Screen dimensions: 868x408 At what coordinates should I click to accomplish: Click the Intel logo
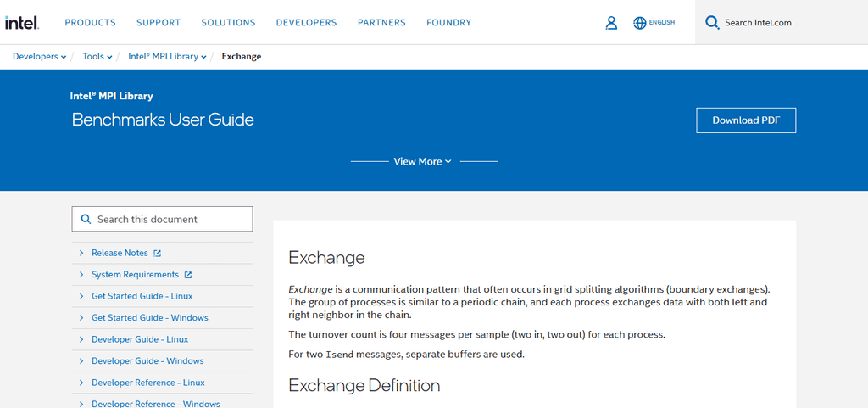point(21,23)
